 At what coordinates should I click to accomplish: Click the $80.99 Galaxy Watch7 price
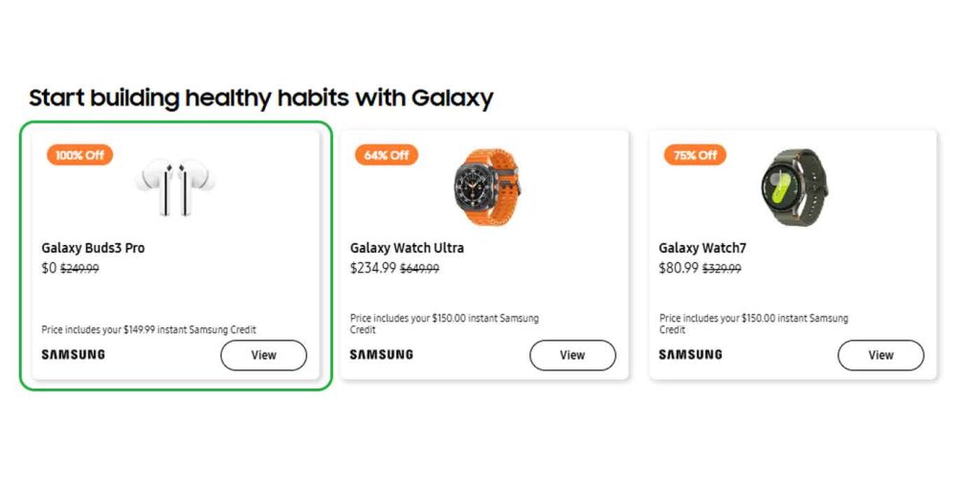click(679, 269)
